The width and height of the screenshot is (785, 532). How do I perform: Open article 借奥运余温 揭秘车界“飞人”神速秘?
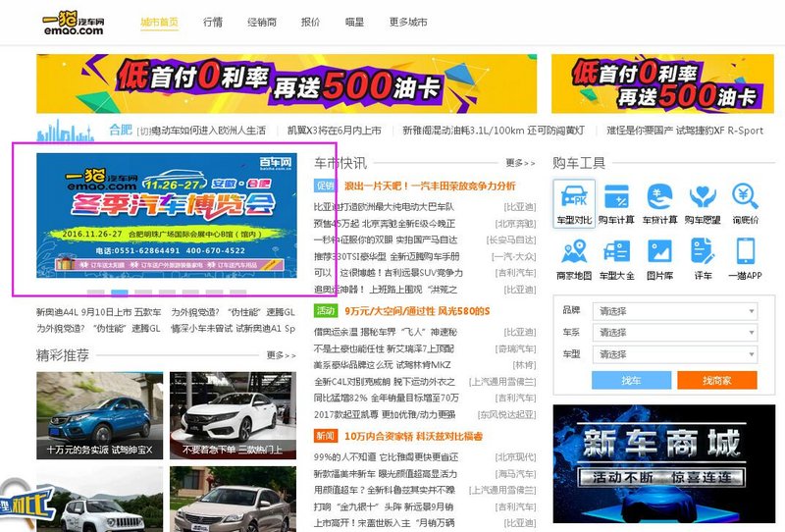click(386, 332)
